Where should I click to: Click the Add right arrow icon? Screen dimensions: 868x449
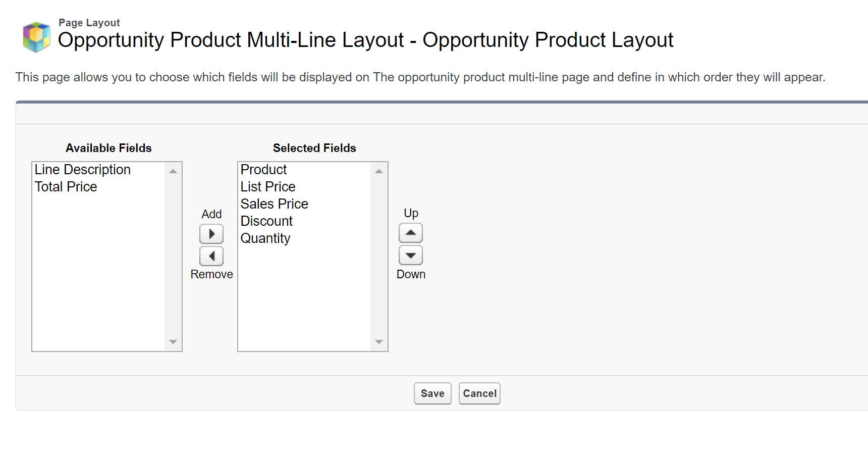(x=211, y=233)
